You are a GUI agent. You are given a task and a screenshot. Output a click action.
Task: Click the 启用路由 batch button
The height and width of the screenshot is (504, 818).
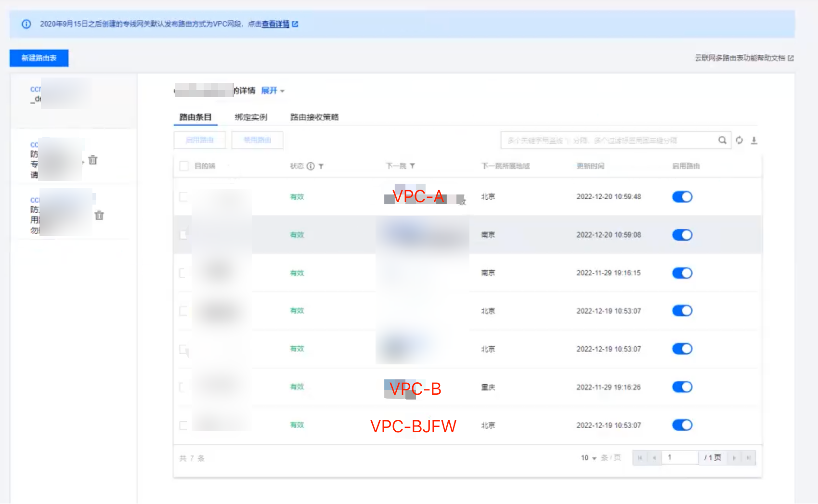(x=200, y=140)
